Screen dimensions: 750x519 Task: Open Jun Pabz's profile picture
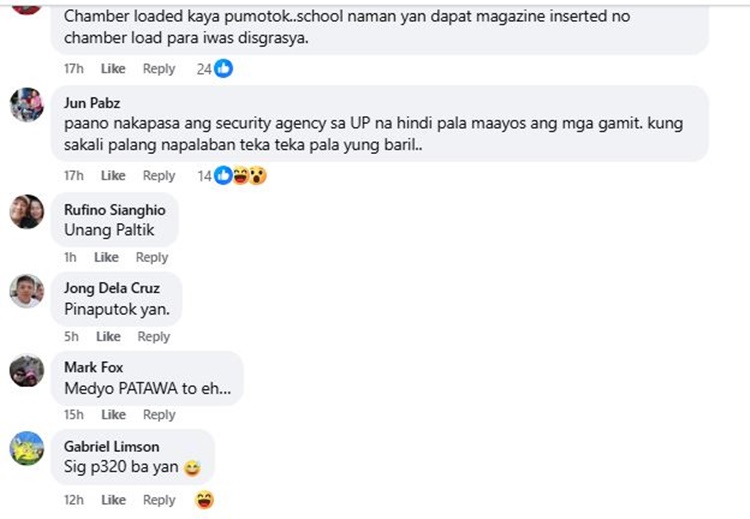click(x=27, y=105)
